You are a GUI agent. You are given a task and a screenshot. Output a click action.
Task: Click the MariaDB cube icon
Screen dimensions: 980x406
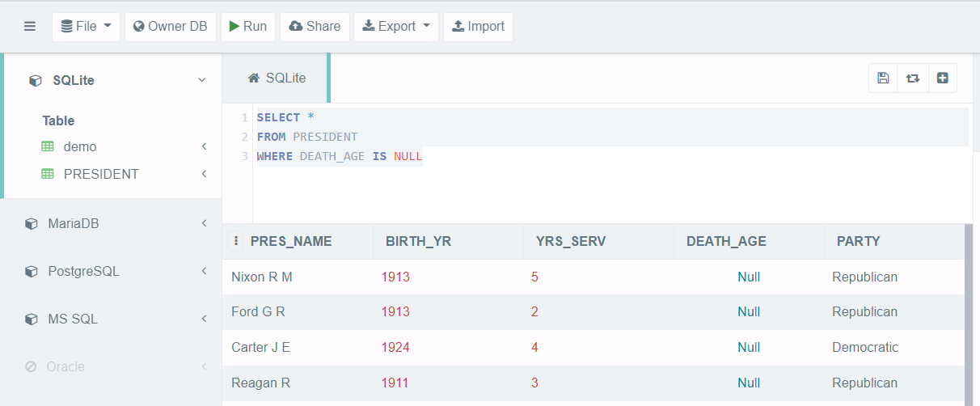click(31, 223)
